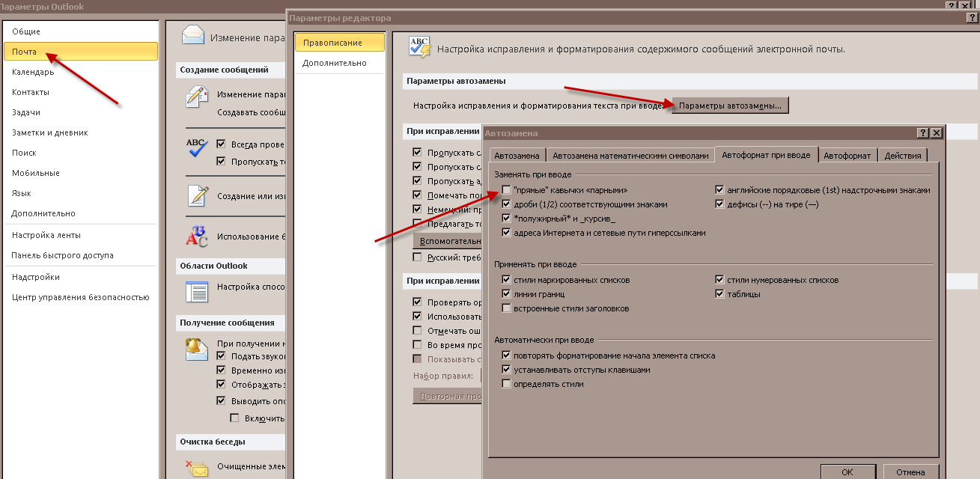Click the bell message arrival icon

[x=197, y=348]
